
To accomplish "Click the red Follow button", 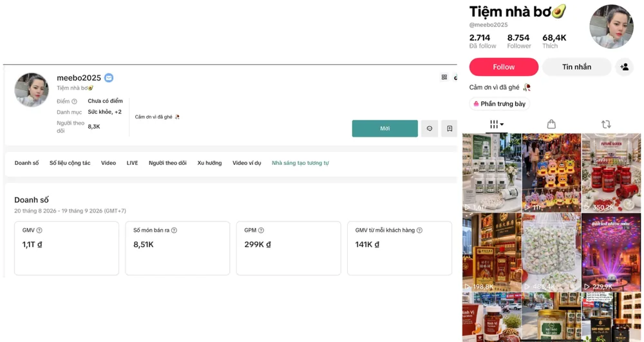I will click(504, 67).
